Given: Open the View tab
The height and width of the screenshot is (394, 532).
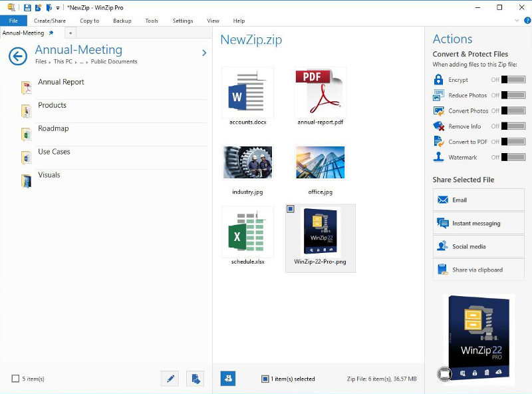Looking at the screenshot, I should click(213, 21).
